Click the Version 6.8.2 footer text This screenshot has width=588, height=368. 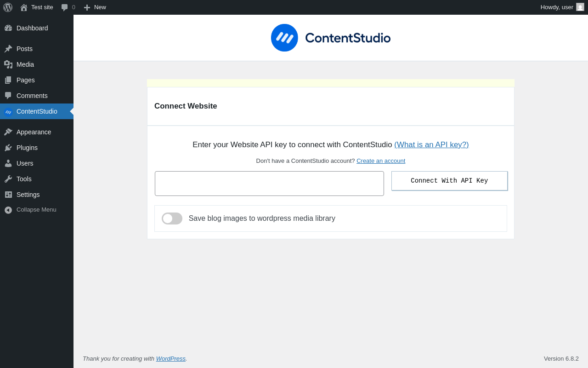[561, 358]
